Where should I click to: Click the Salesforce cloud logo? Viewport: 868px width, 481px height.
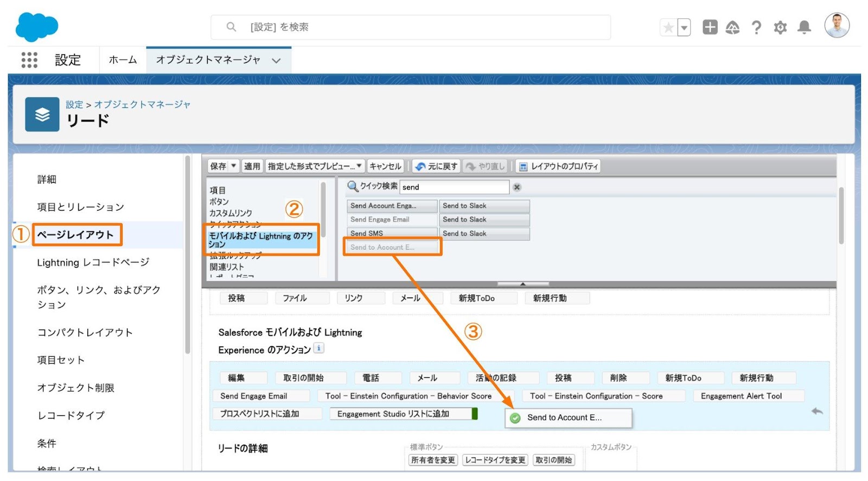click(36, 27)
